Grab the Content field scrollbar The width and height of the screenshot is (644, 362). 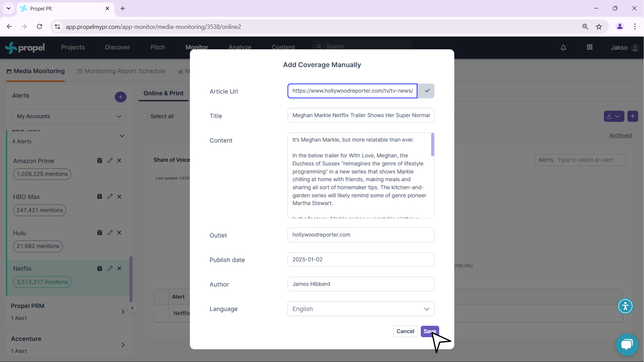pos(432,144)
